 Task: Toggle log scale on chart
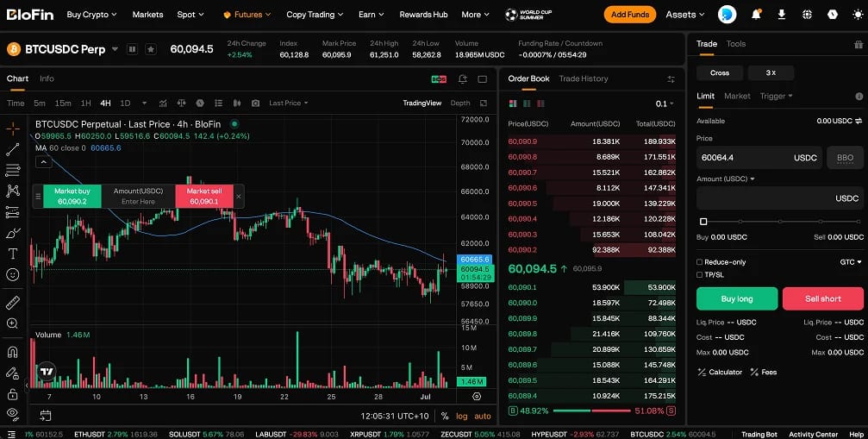[x=462, y=416]
